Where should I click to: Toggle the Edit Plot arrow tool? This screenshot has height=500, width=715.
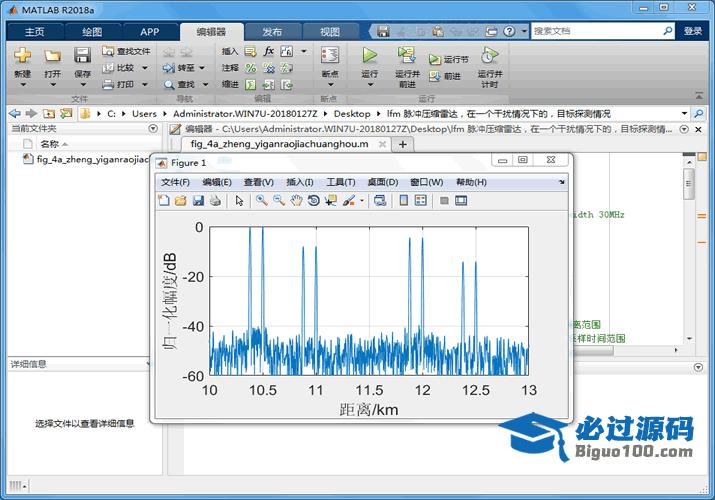tap(239, 201)
